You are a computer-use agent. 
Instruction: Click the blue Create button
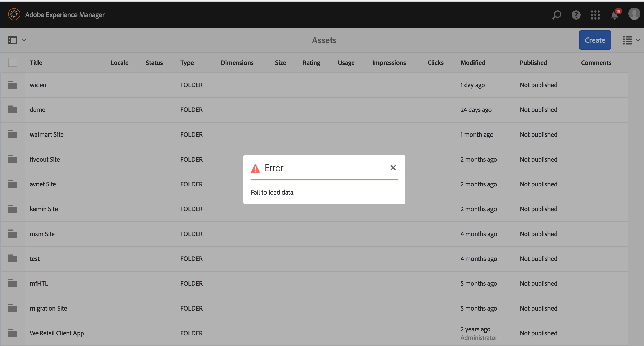coord(595,40)
